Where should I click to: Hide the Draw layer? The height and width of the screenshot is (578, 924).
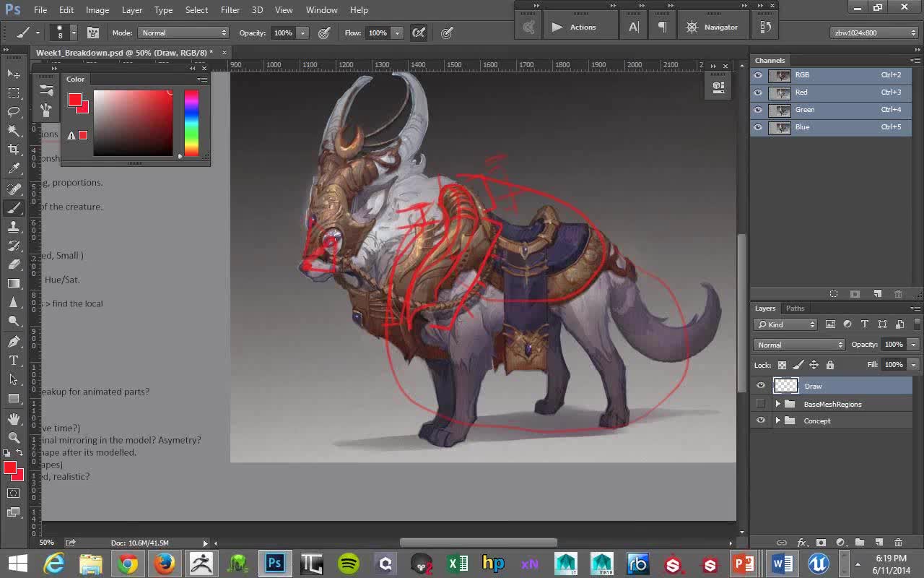click(x=760, y=386)
